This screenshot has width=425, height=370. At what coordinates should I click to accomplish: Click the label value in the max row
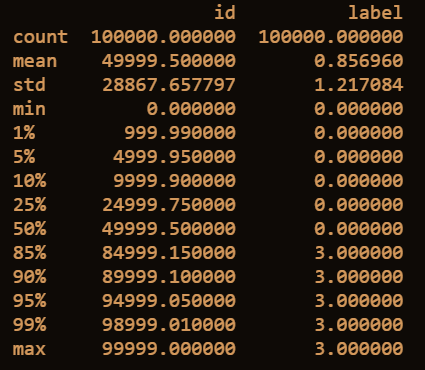[359, 349]
